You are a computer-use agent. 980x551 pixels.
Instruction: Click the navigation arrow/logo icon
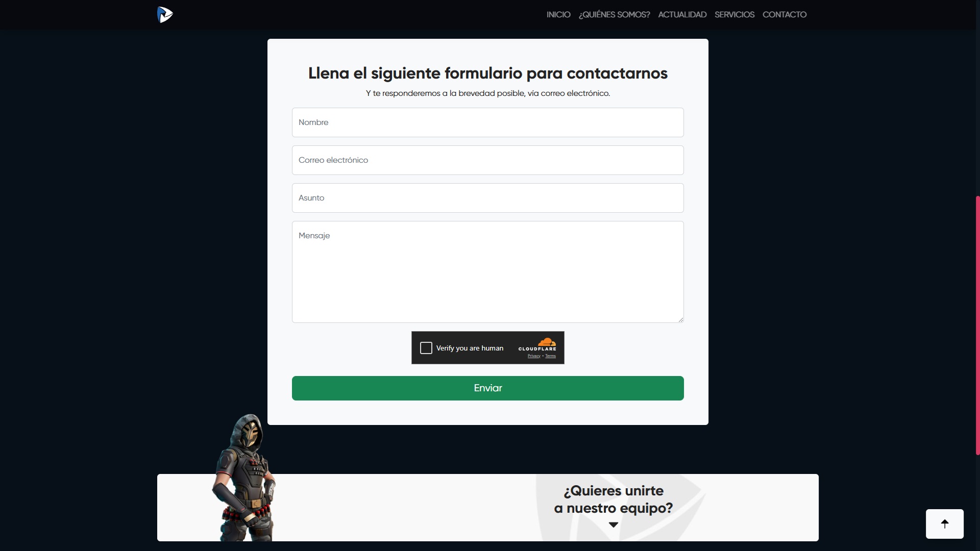pos(165,14)
